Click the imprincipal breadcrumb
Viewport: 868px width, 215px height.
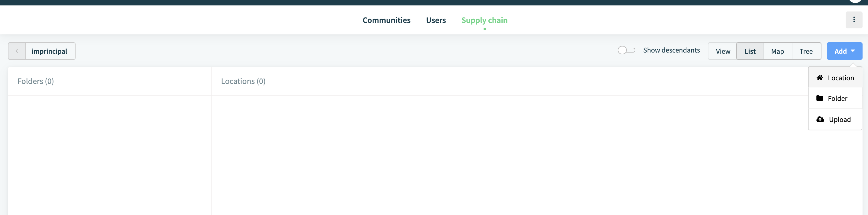[50, 51]
